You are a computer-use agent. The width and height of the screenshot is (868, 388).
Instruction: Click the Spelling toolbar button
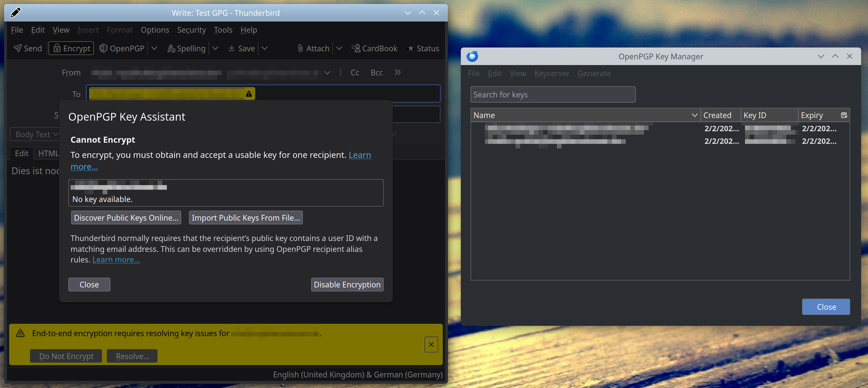(x=186, y=48)
